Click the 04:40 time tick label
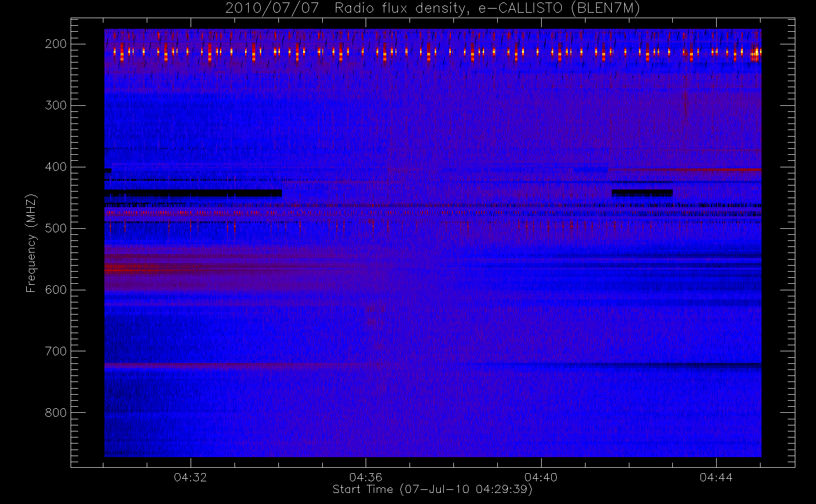The width and height of the screenshot is (816, 504). click(541, 477)
